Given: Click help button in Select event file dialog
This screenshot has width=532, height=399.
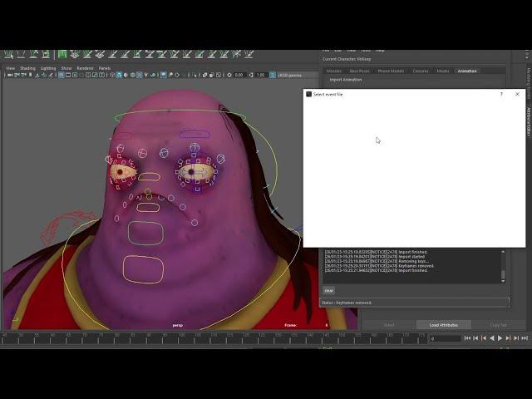Looking at the screenshot, I should point(501,94).
